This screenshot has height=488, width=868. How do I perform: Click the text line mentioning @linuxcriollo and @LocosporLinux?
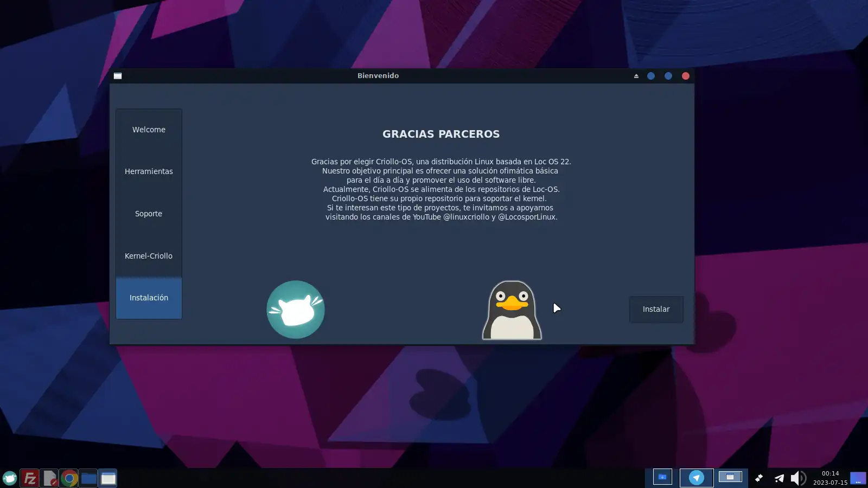tap(441, 217)
